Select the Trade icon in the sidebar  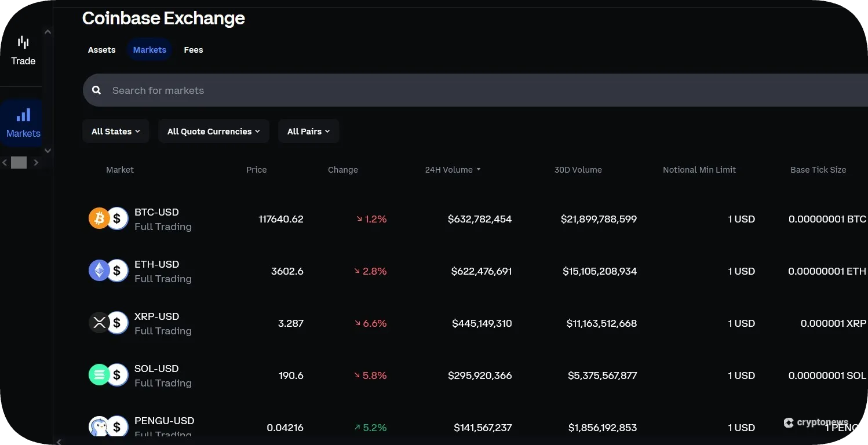pyautogui.click(x=23, y=50)
